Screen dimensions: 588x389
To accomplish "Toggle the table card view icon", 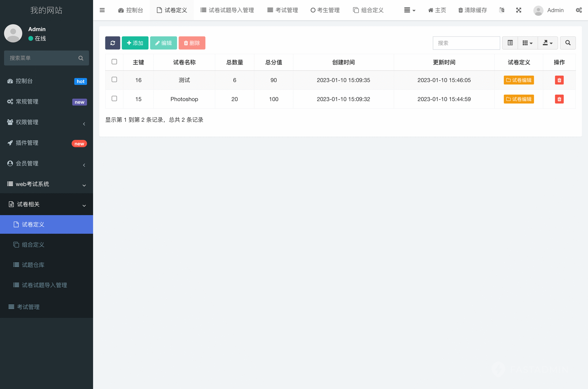I will pyautogui.click(x=510, y=43).
